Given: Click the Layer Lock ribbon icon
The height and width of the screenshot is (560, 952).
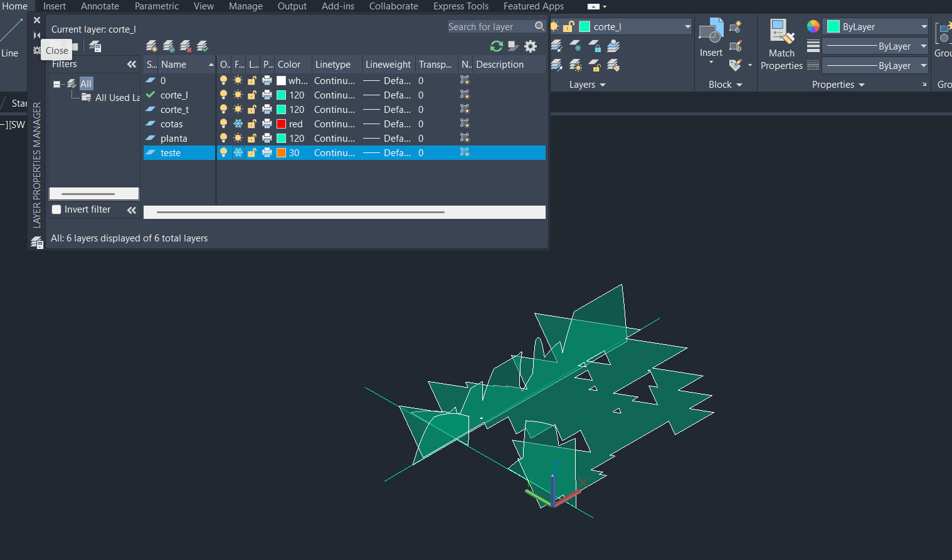Looking at the screenshot, I should pos(595,46).
